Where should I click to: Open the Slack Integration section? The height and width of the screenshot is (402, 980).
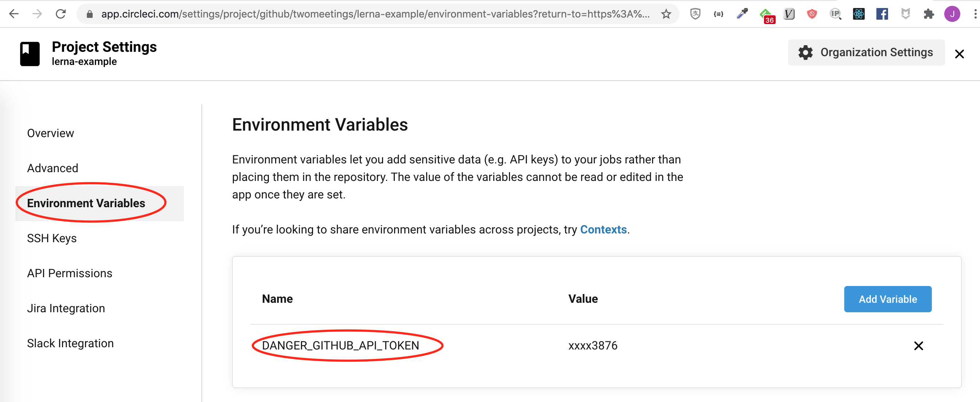[x=70, y=343]
